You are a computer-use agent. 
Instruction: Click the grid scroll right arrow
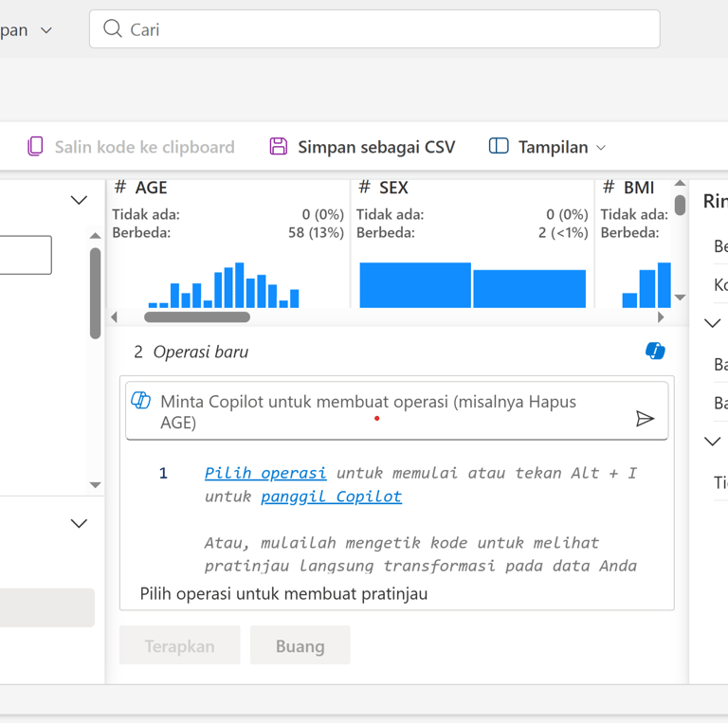click(x=661, y=317)
